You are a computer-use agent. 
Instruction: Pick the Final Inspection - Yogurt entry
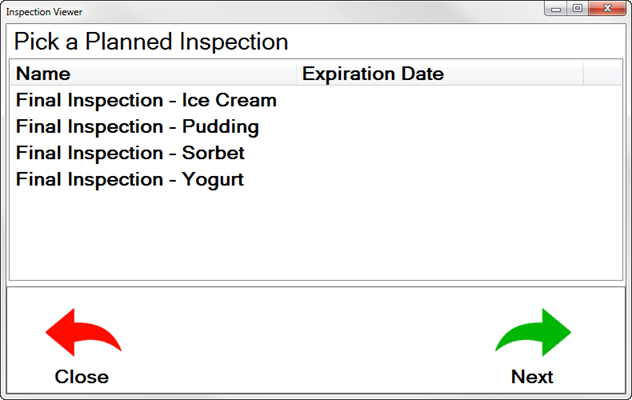(130, 180)
